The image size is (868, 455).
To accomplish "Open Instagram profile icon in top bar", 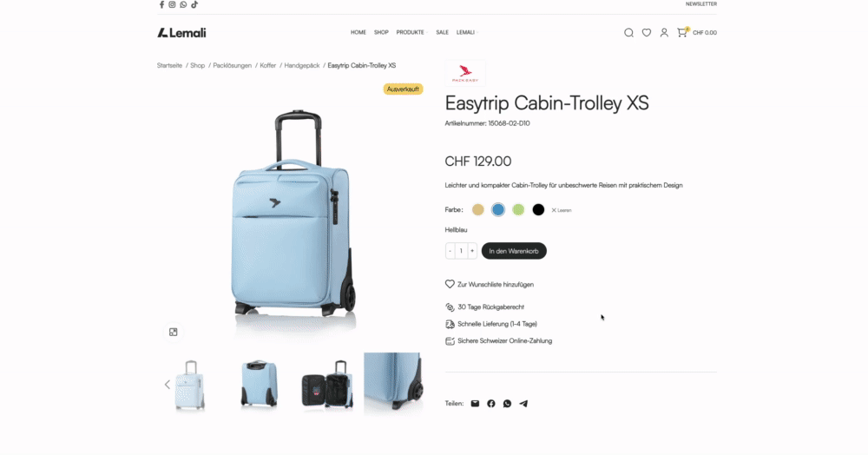I will click(x=172, y=4).
